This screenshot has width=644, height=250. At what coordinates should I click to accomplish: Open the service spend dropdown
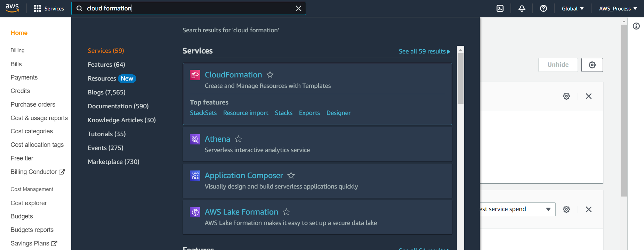pos(548,209)
